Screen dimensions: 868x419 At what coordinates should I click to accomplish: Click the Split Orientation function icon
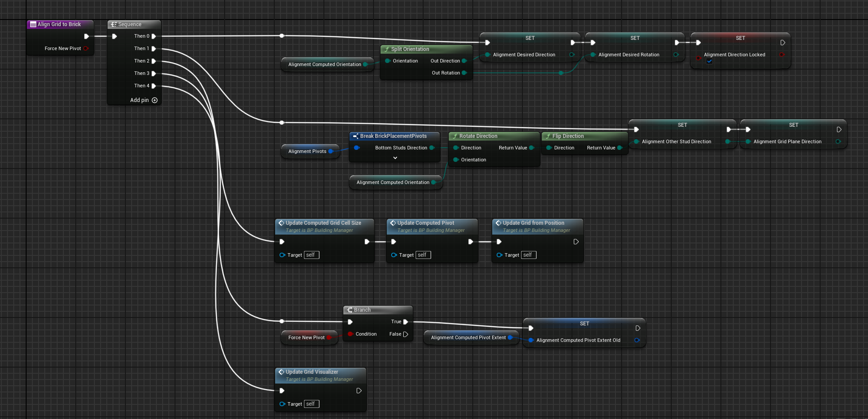click(x=387, y=49)
